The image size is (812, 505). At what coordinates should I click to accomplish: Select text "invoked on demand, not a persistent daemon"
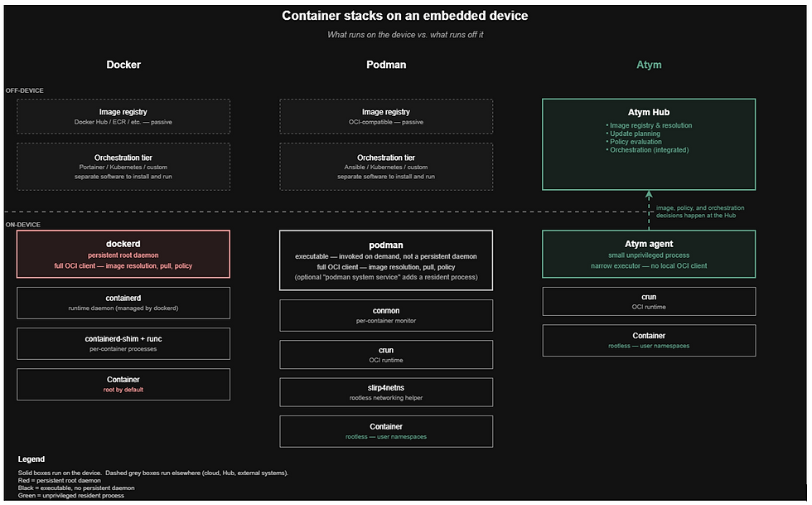pos(408,257)
